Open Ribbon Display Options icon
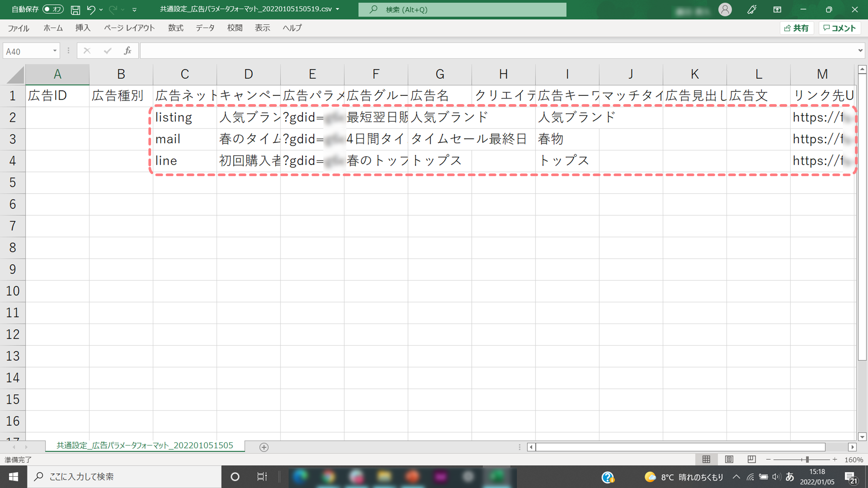Image resolution: width=868 pixels, height=488 pixels. tap(777, 10)
